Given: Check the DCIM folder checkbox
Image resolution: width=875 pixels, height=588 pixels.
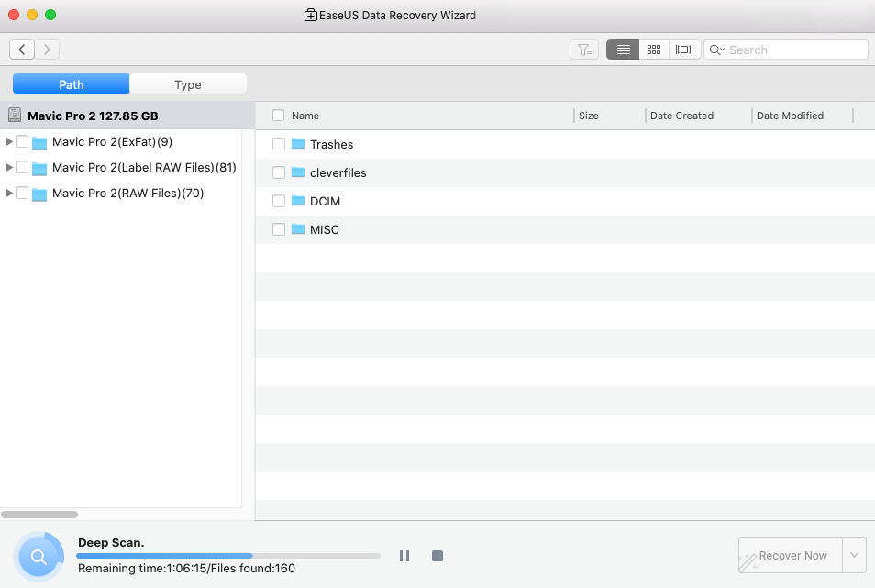Looking at the screenshot, I should 279,201.
